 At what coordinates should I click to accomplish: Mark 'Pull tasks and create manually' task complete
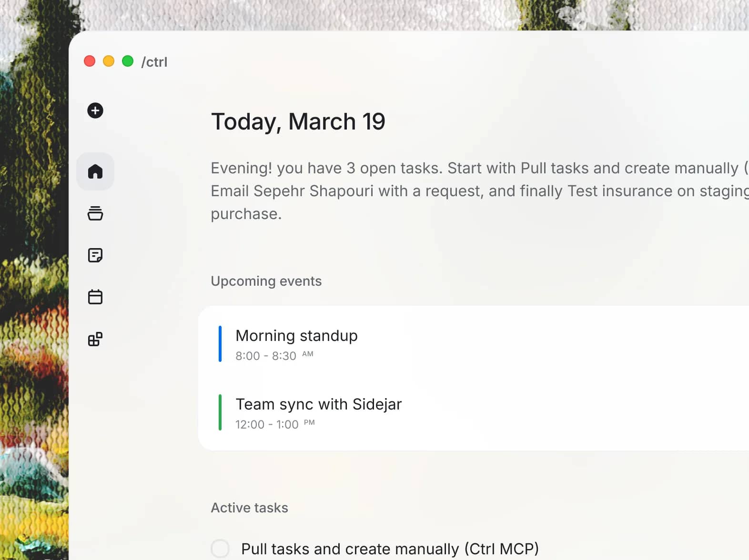click(x=220, y=549)
